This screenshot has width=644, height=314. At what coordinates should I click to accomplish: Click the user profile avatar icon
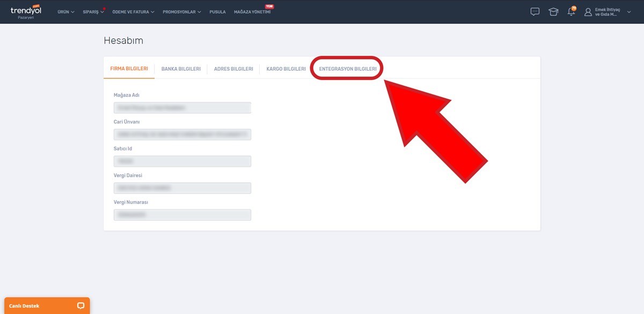588,12
